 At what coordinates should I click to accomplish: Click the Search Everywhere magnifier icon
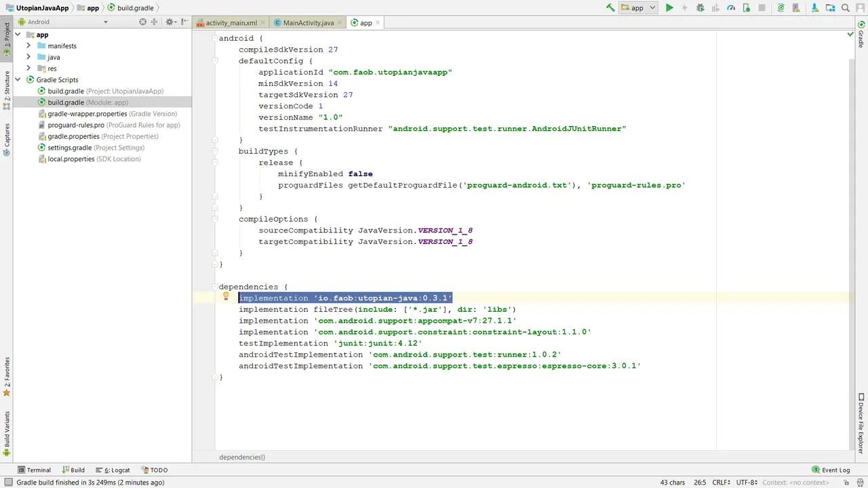[846, 7]
